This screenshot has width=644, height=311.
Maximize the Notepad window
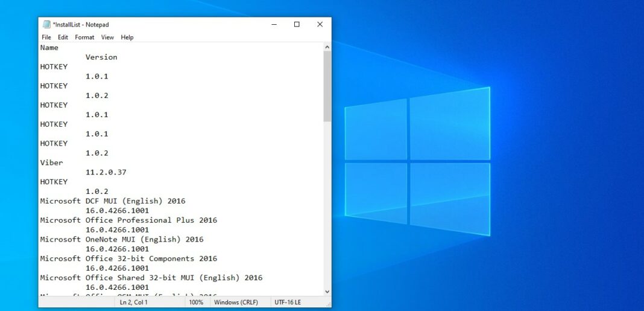(297, 24)
